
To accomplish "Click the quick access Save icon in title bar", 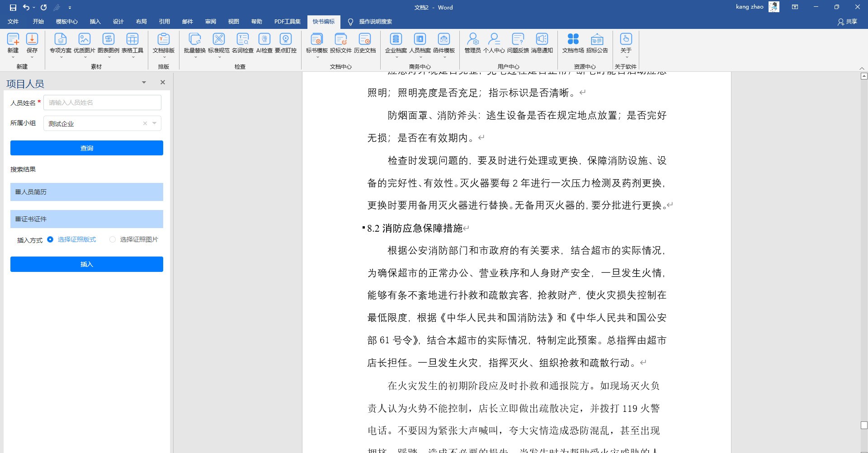I will point(13,7).
